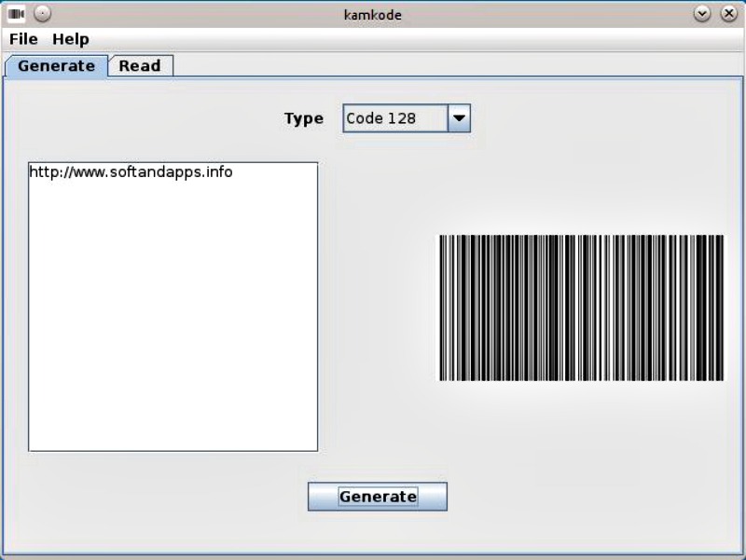Minimize the kamkode window

tap(702, 14)
